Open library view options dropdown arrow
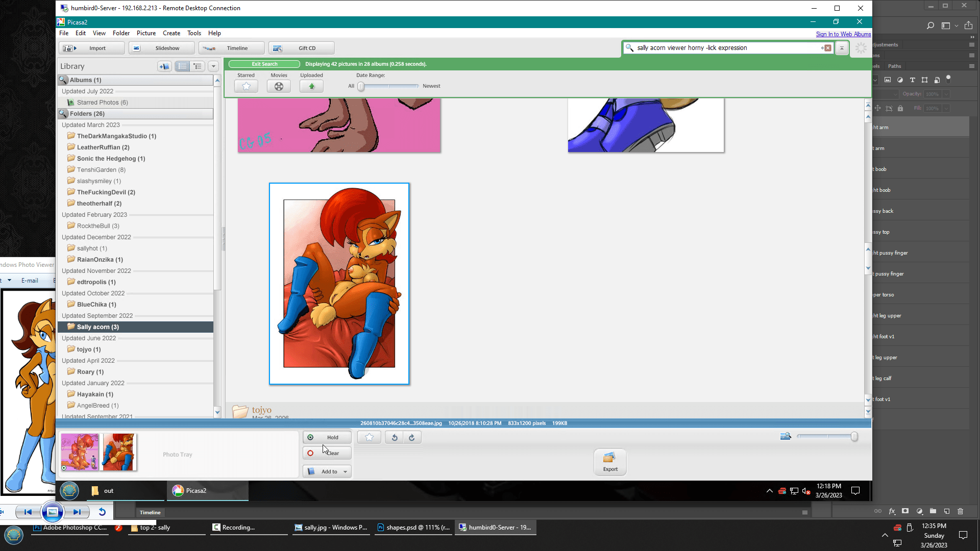Viewport: 980px width, 551px height. 213,66
